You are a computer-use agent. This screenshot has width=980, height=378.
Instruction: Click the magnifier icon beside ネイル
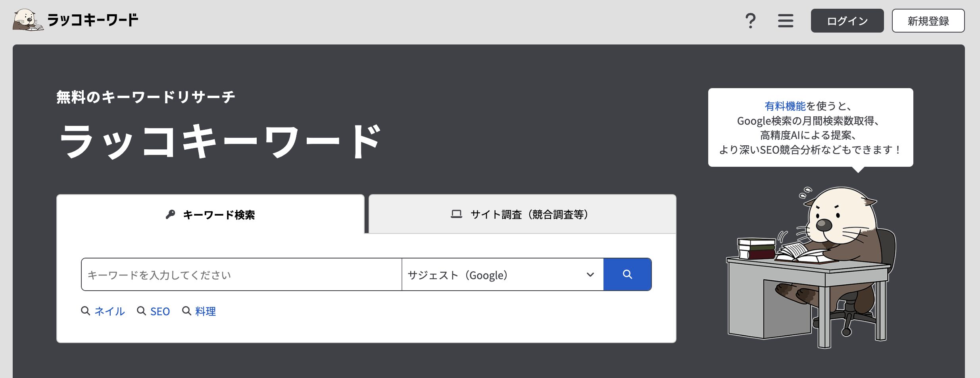coord(85,311)
